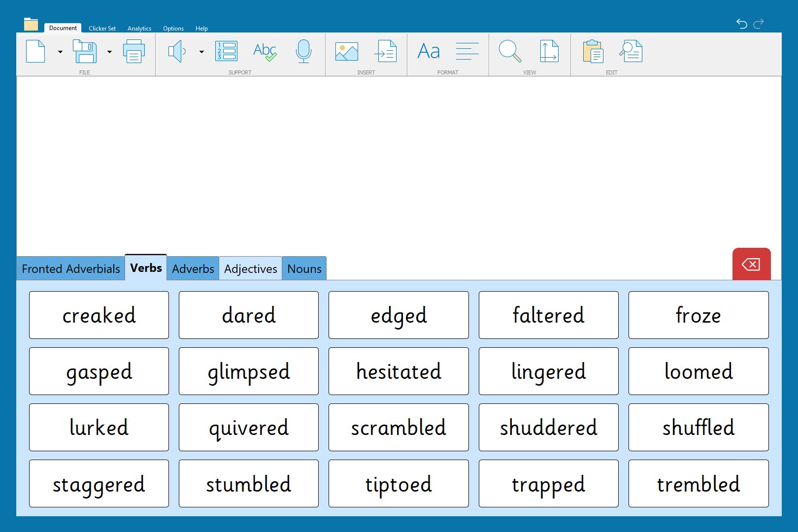Click the paste clipboard icon
798x532 pixels.
[593, 51]
